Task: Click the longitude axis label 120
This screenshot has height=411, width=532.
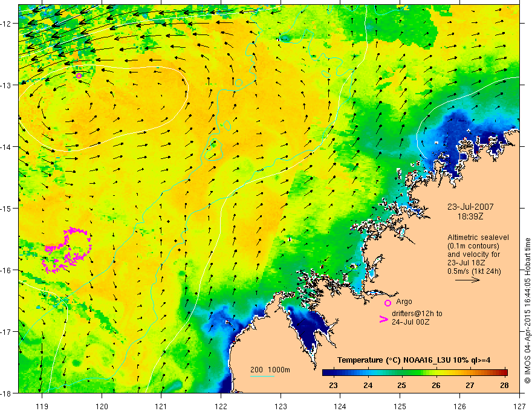Action: (102, 406)
